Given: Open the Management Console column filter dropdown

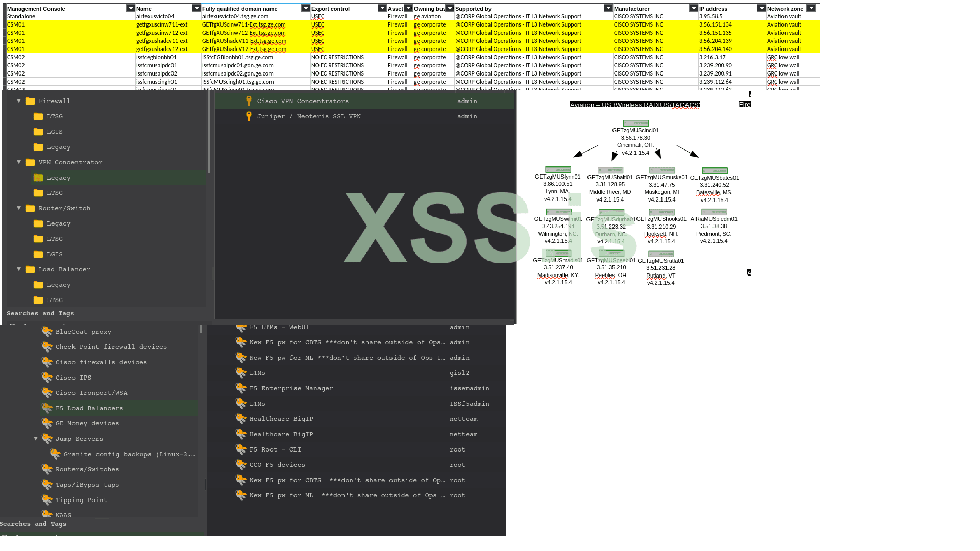Looking at the screenshot, I should pos(131,8).
